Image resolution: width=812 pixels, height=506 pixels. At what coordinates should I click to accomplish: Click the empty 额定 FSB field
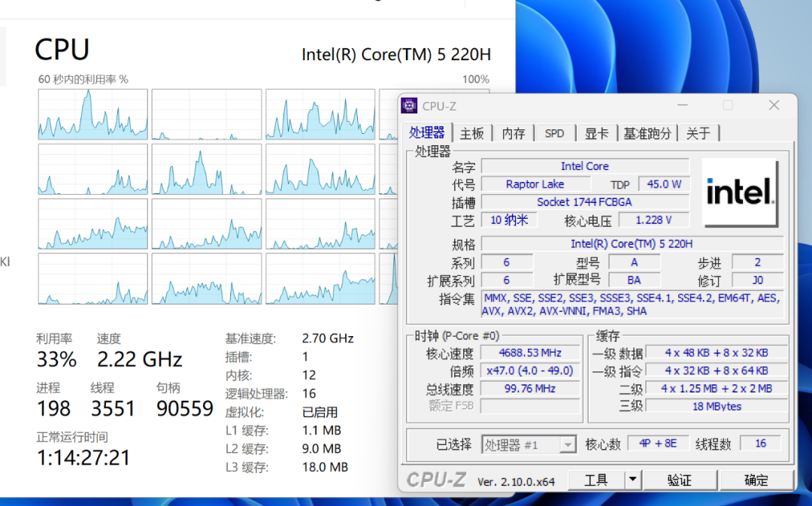530,406
